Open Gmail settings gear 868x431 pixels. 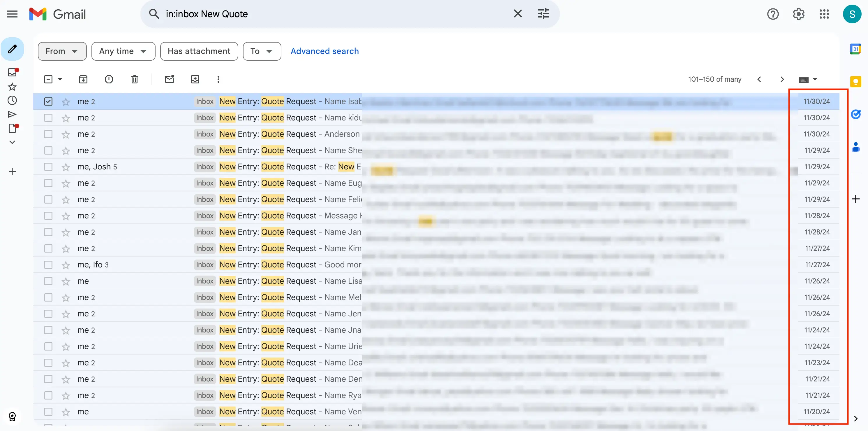(x=798, y=14)
